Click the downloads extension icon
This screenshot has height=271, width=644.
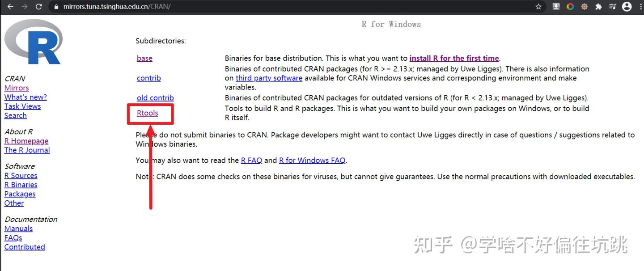pyautogui.click(x=556, y=7)
